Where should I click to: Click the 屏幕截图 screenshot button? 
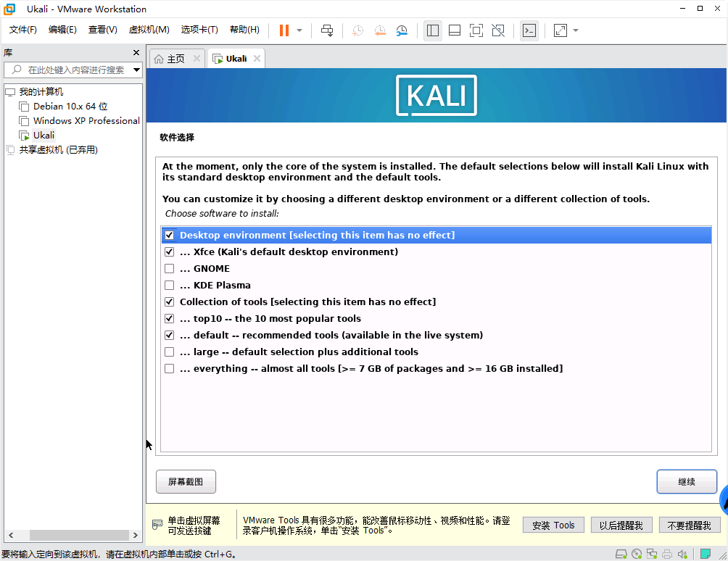click(x=186, y=482)
